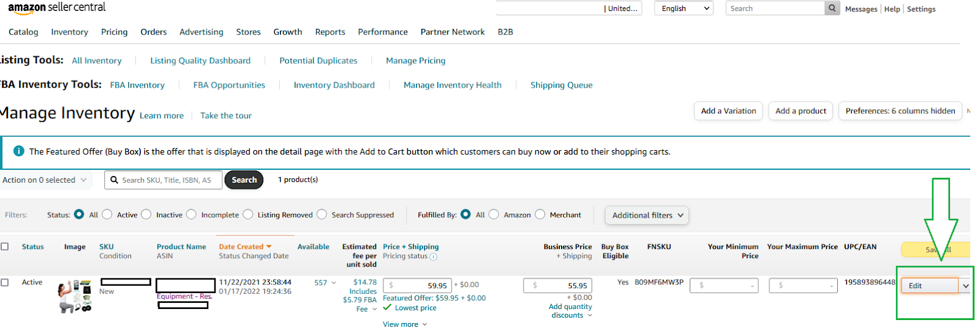The width and height of the screenshot is (980, 328).
Task: Select the Status All radio button
Action: click(x=79, y=215)
